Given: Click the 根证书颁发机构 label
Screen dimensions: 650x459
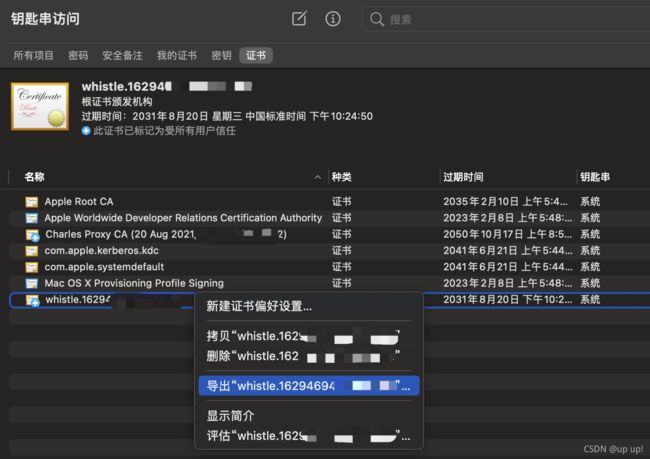Looking at the screenshot, I should pos(117,102).
